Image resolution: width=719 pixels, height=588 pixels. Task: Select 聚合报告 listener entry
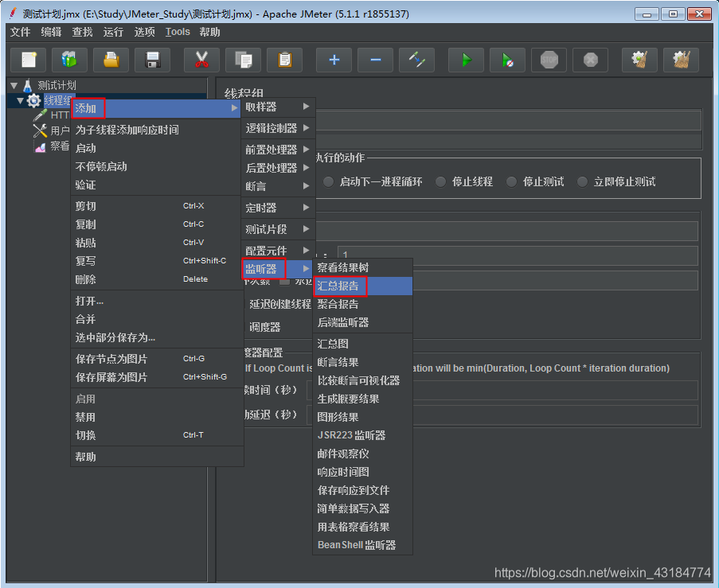coord(363,304)
